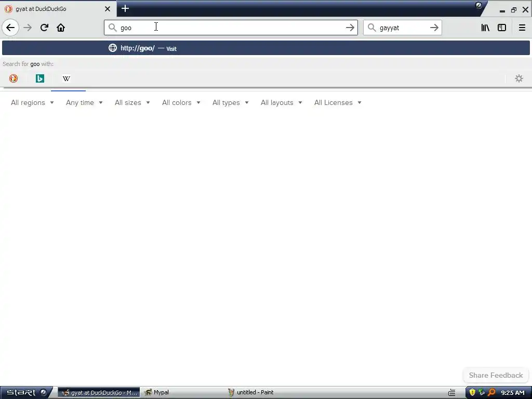This screenshot has height=399, width=532.
Task: Open the on-screen keyboard tray icon
Action: coord(451,393)
